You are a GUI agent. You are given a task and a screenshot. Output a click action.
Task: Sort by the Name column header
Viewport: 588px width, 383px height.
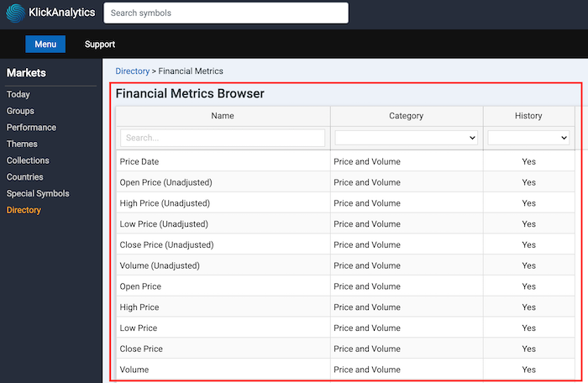tap(223, 116)
